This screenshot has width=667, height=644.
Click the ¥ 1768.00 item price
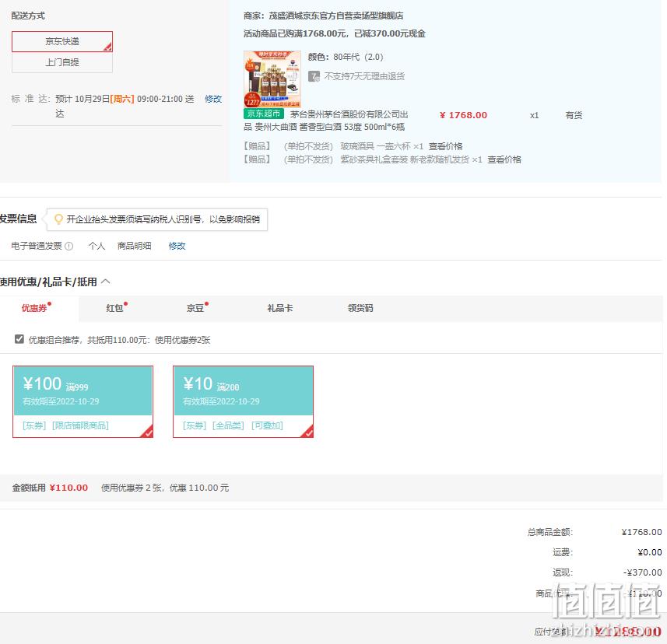(x=463, y=115)
